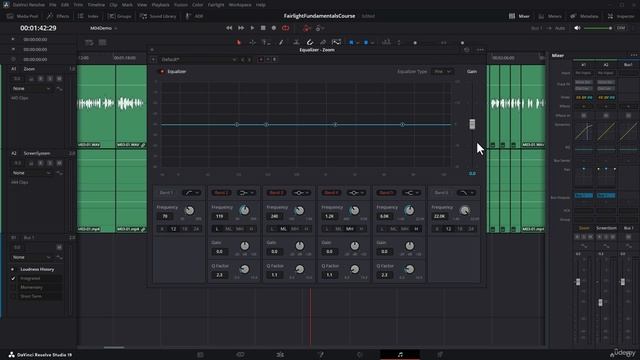This screenshot has height=360, width=640.
Task: Open the Timeline menu
Action: tap(96, 5)
